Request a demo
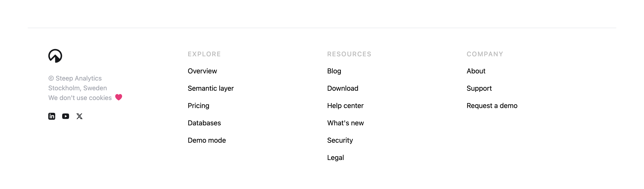The height and width of the screenshot is (189, 644). (x=492, y=105)
